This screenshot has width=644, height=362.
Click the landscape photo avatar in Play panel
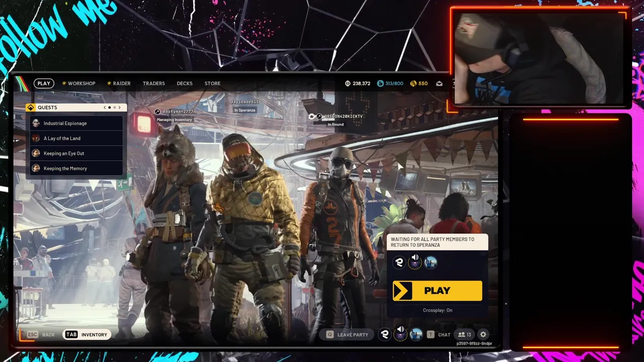(431, 262)
